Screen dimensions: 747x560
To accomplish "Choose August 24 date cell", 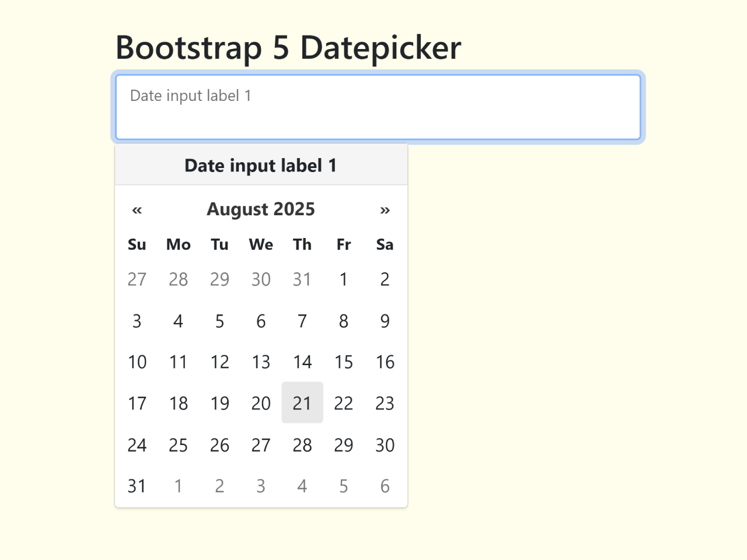I will (137, 444).
